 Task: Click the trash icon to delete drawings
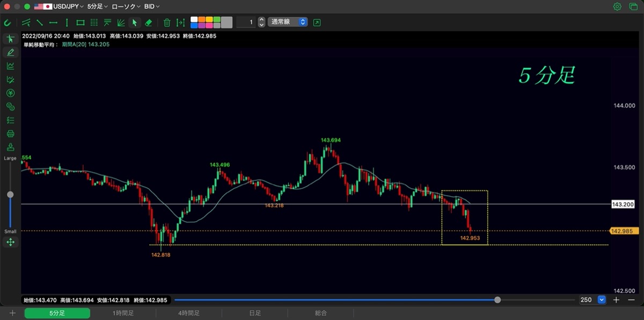coord(167,23)
